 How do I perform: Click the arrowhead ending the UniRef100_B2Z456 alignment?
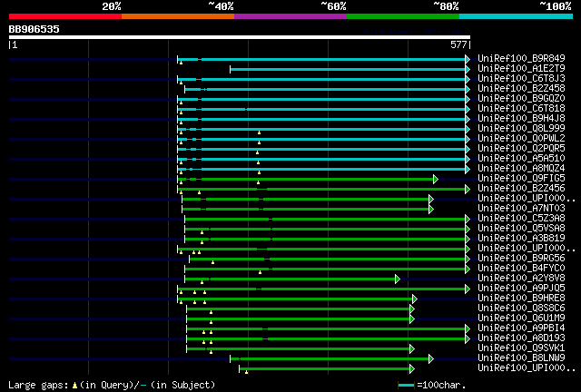tap(468, 190)
